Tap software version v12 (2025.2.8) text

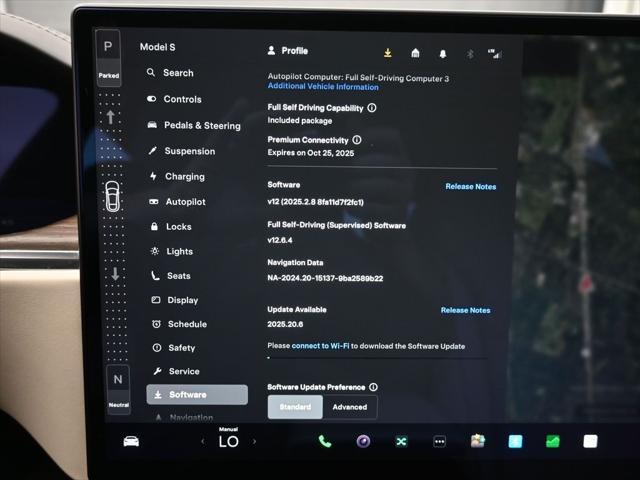click(x=316, y=202)
